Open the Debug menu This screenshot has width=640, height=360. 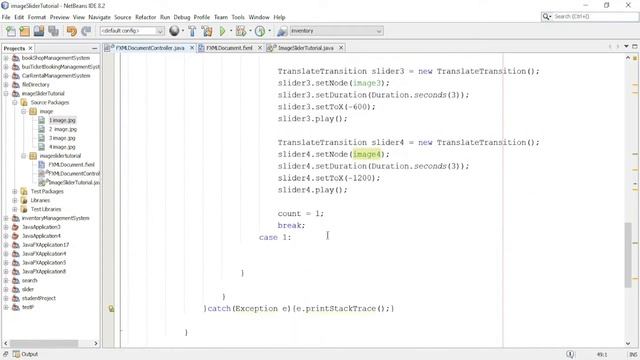(182, 17)
